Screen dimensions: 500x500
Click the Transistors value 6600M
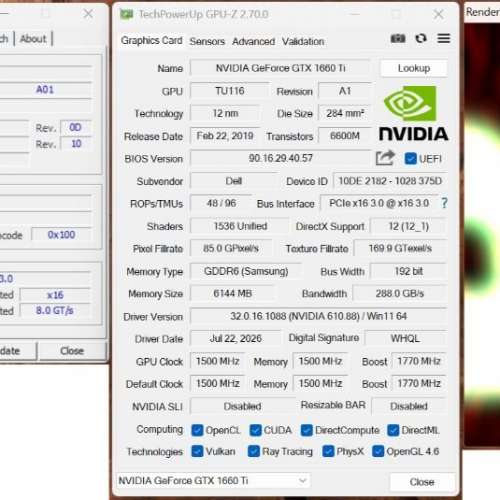click(x=345, y=136)
